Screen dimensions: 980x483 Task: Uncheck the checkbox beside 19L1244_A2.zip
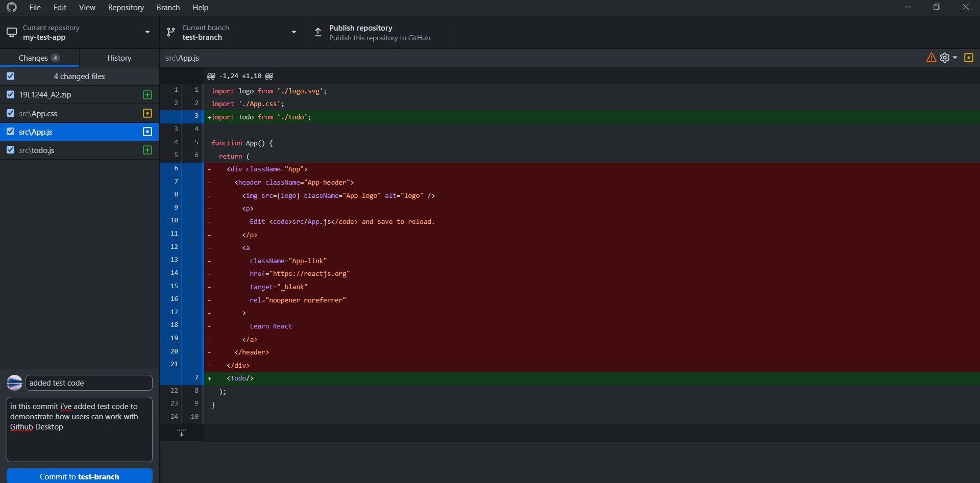[x=11, y=95]
